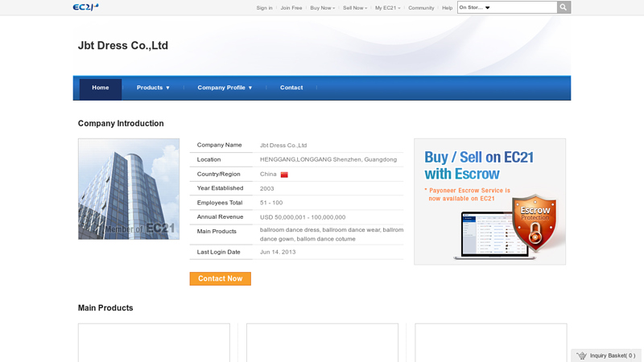This screenshot has width=644, height=362.
Task: Open the Inquiry Basket cart
Action: coord(606,356)
